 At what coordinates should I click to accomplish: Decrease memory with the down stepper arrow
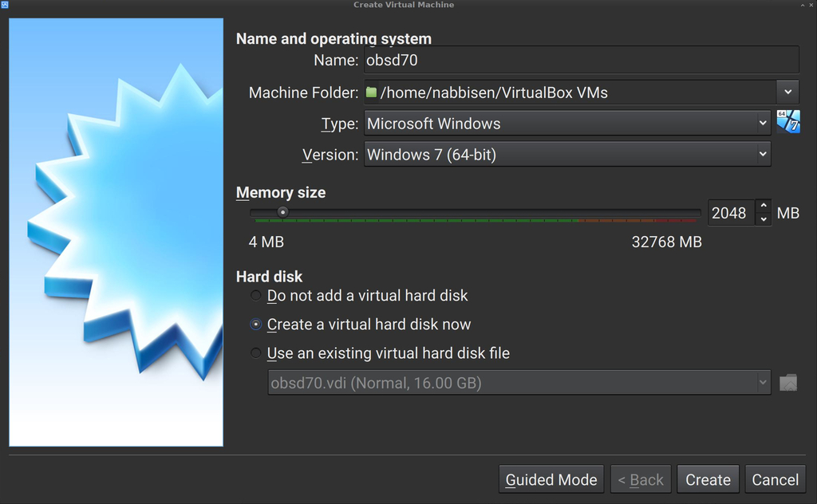click(x=764, y=219)
